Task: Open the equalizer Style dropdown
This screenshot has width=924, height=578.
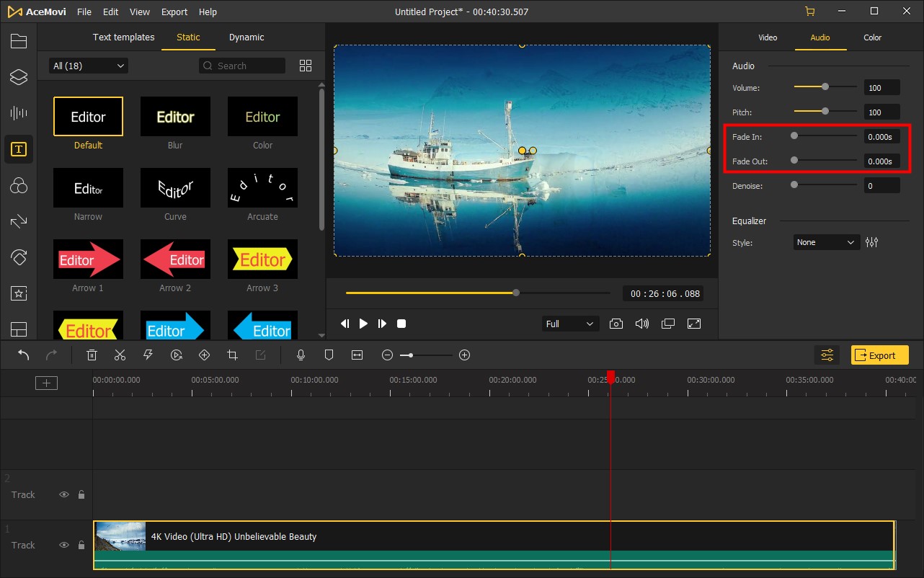Action: click(x=826, y=242)
